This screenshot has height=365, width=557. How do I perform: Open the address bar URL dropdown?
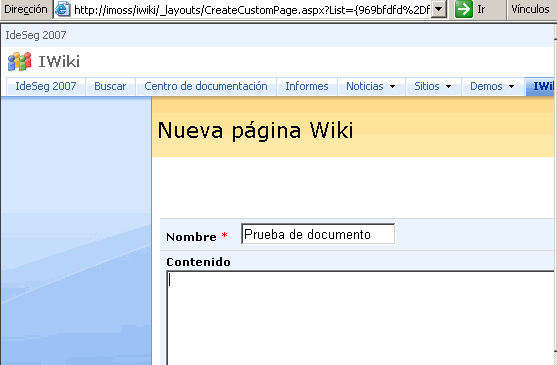pos(439,9)
